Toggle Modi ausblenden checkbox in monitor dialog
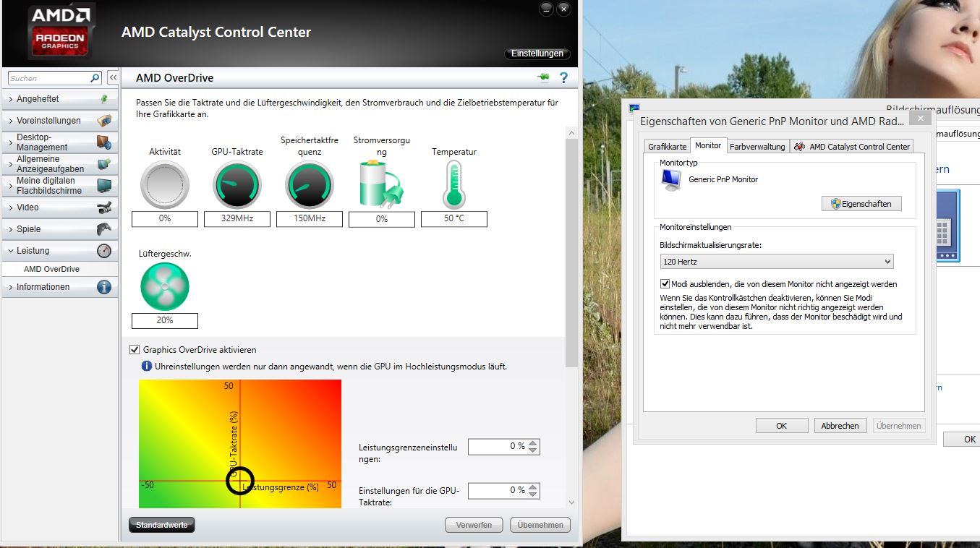Viewport: 980px width, 548px height. coord(665,284)
